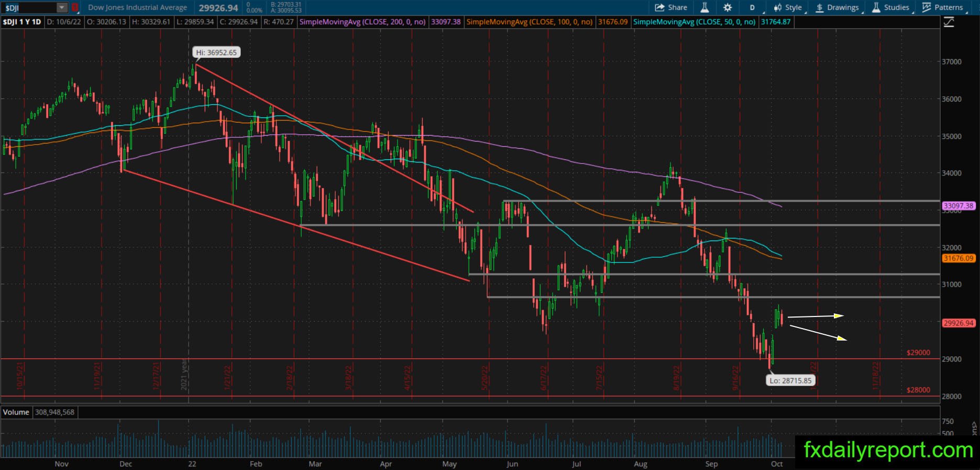This screenshot has height=470, width=980.
Task: Open the Drawings menu
Action: tap(838, 7)
